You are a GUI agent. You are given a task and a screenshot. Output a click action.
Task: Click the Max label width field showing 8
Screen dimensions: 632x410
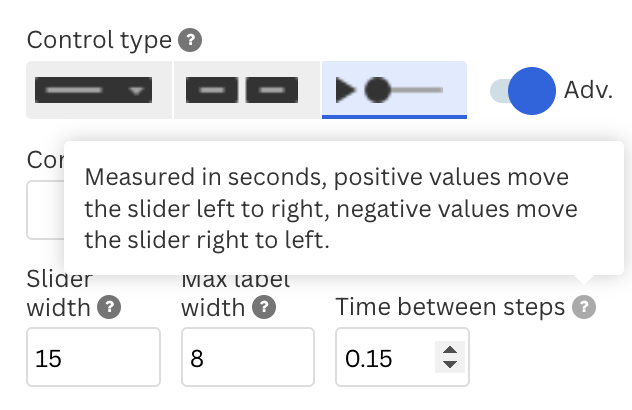[248, 357]
